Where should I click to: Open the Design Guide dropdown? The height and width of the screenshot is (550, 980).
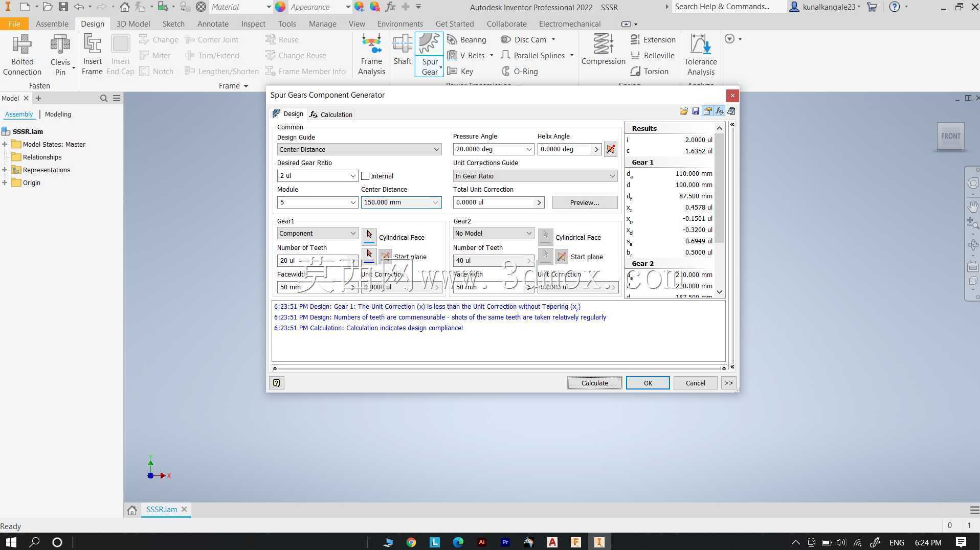click(x=359, y=149)
